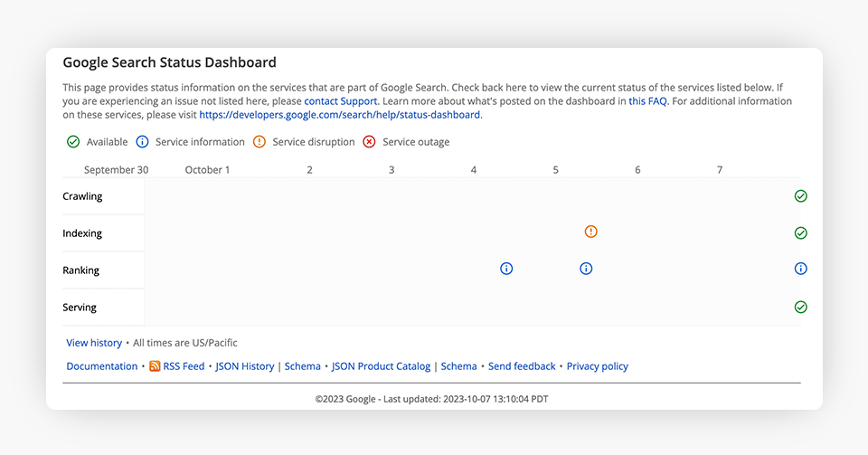Open the contact Support link
The height and width of the screenshot is (455, 868).
pos(341,101)
